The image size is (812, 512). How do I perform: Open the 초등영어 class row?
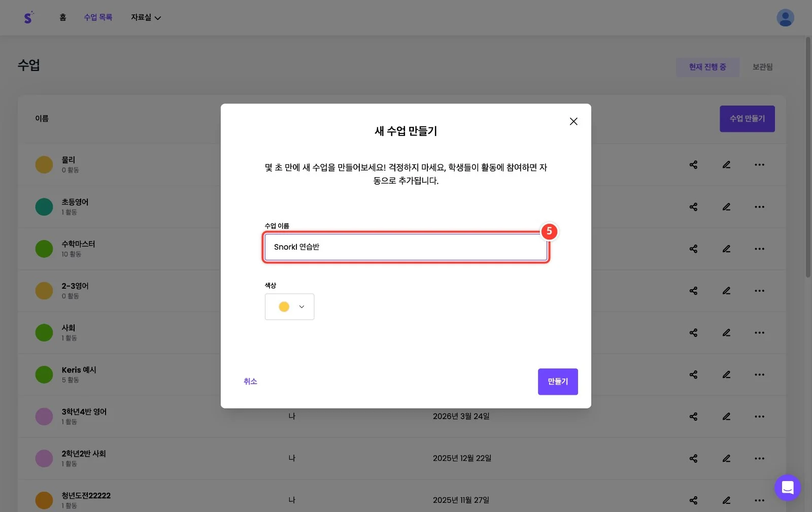[x=401, y=207]
